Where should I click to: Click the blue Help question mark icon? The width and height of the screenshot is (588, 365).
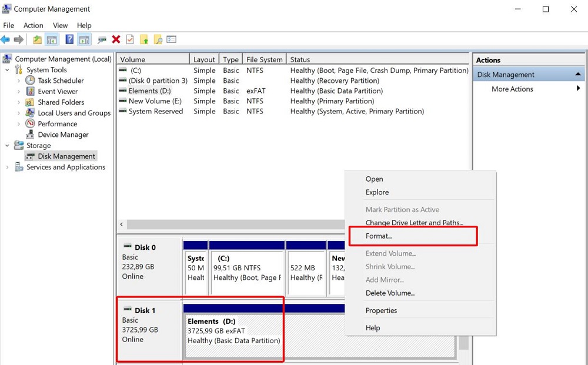[x=69, y=39]
